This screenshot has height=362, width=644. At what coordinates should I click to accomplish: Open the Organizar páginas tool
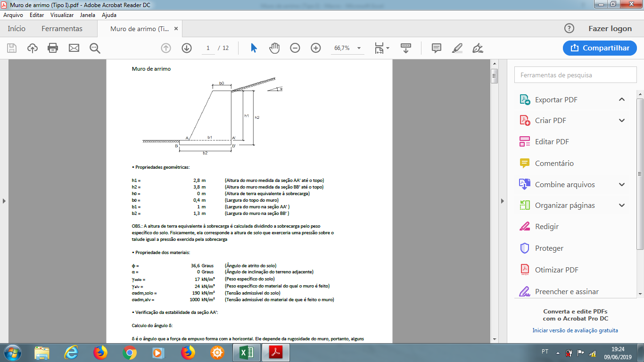pyautogui.click(x=565, y=206)
